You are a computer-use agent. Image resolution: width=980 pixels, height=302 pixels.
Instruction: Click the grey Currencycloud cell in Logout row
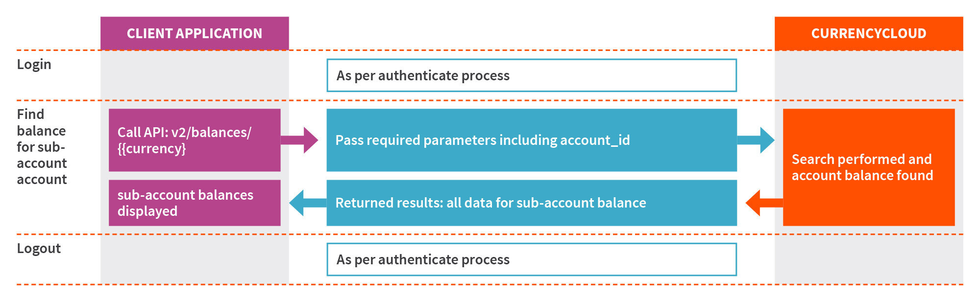[x=869, y=259]
